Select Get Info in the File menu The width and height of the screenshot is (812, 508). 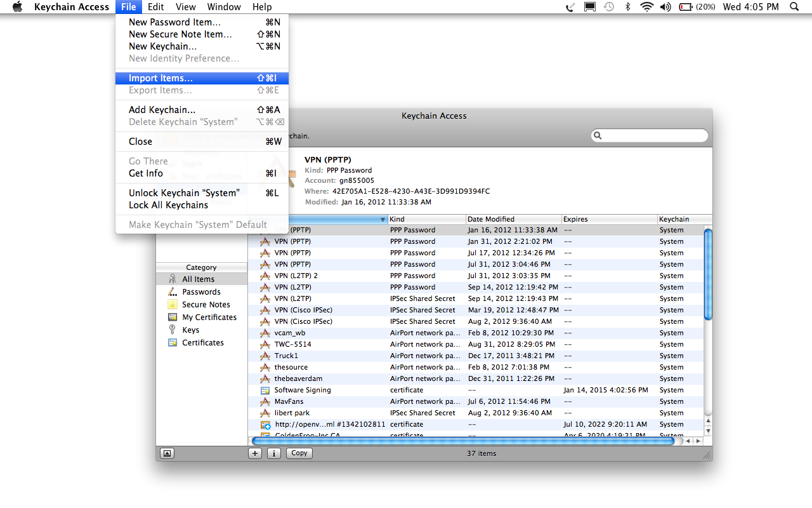[202, 173]
